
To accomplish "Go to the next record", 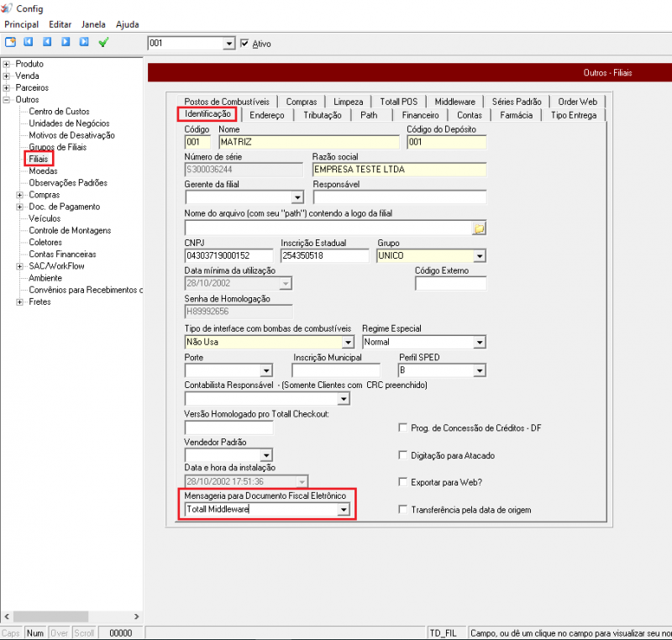I will [66, 42].
